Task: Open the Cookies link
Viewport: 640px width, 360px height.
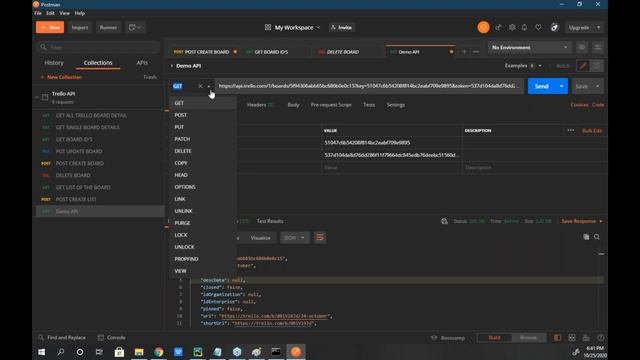Action: pyautogui.click(x=579, y=105)
